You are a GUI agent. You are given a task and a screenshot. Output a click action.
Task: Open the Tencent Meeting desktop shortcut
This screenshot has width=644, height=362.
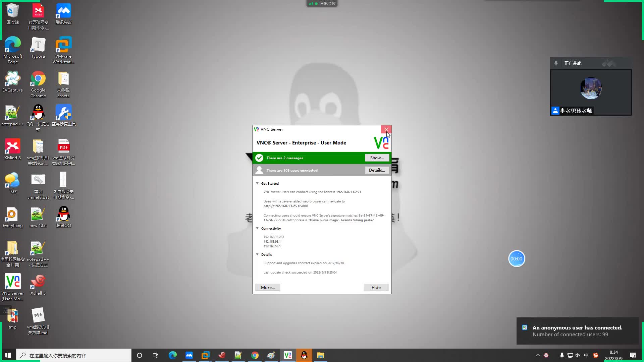pos(63,14)
